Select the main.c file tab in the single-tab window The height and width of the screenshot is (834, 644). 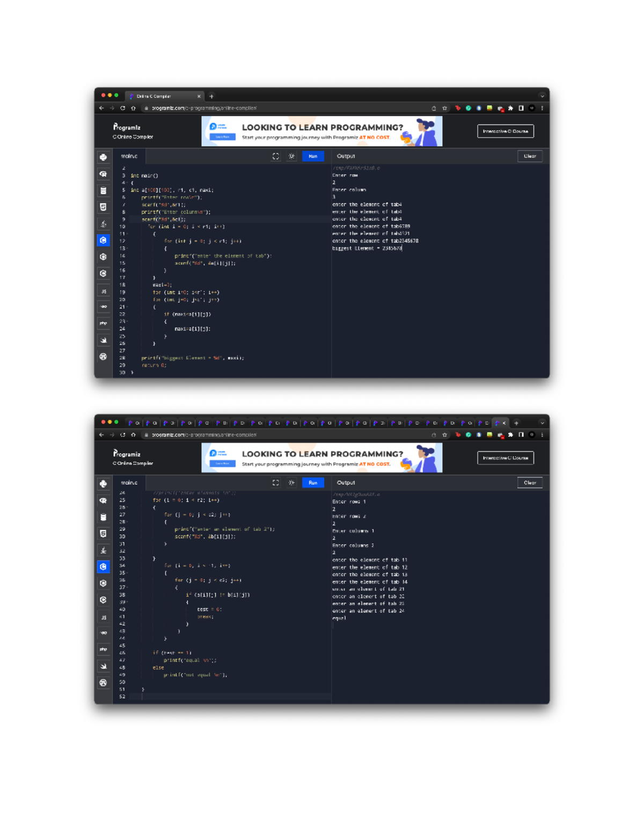[x=129, y=156]
